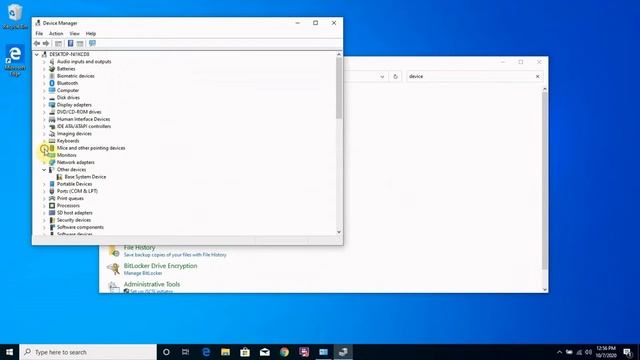Open the View menu

74,33
